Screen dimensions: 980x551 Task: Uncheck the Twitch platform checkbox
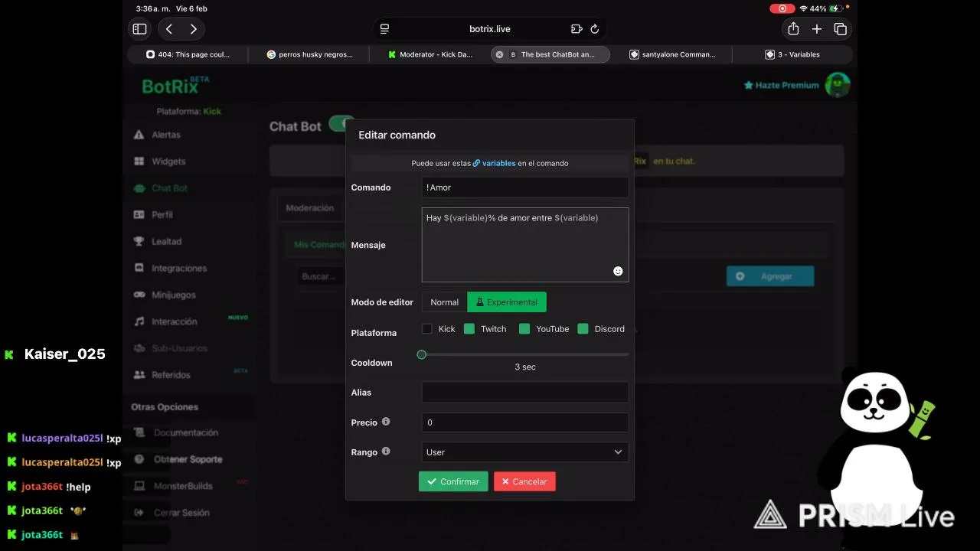pos(469,328)
